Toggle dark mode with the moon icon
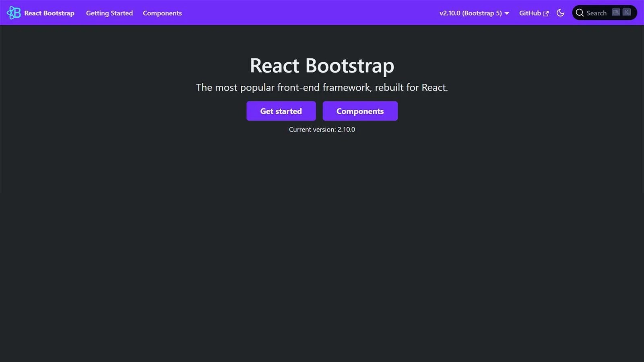The height and width of the screenshot is (362, 644). pyautogui.click(x=560, y=13)
